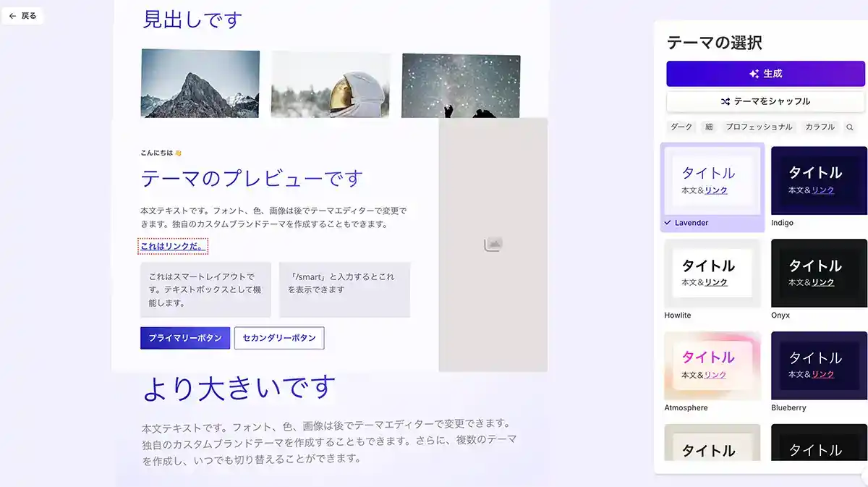Image resolution: width=868 pixels, height=487 pixels.
Task: Click the astronaut helmet preview image
Action: (x=331, y=83)
